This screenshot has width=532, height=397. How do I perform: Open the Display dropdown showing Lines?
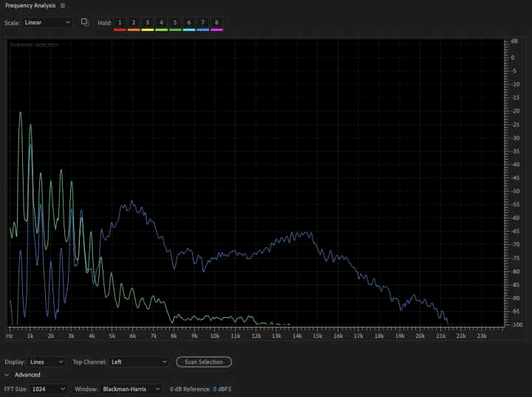pos(47,362)
